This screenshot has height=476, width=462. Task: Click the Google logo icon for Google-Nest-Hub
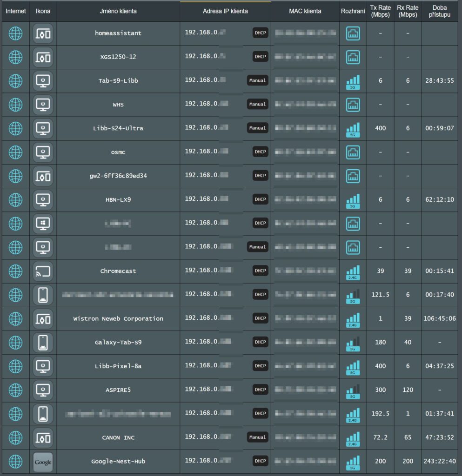tap(43, 462)
